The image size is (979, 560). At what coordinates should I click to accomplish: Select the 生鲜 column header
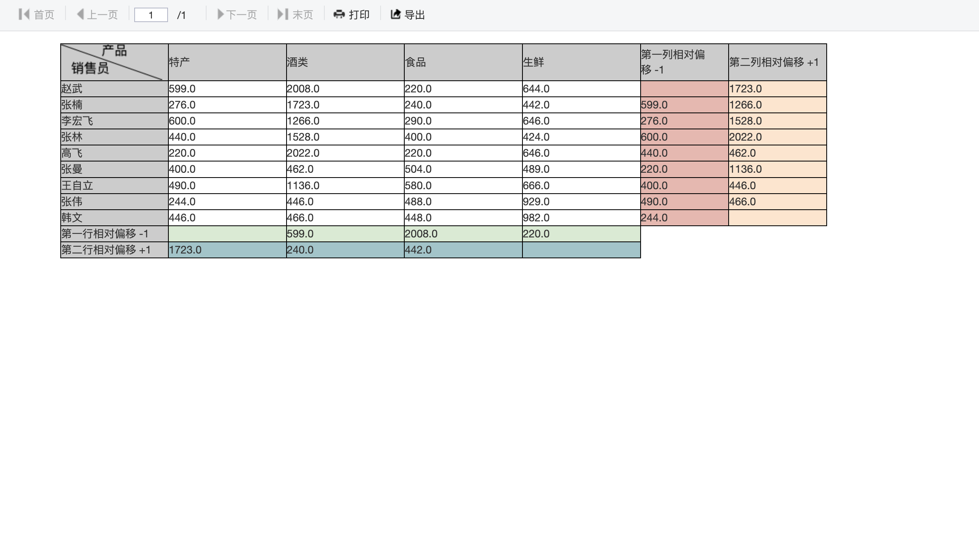(582, 62)
